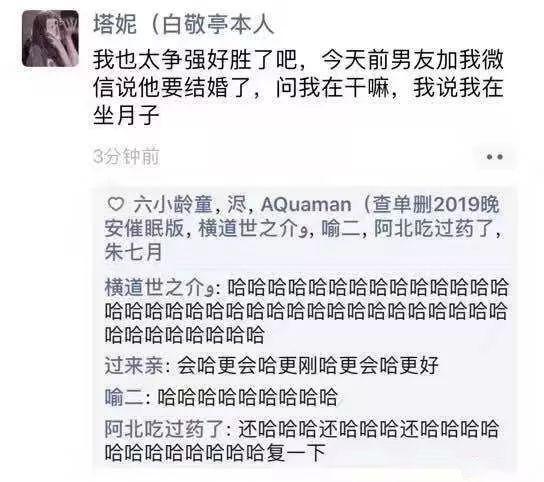Open 六小龄童 from the likes list
Image resolution: width=544 pixels, height=482 pixels.
tap(172, 205)
